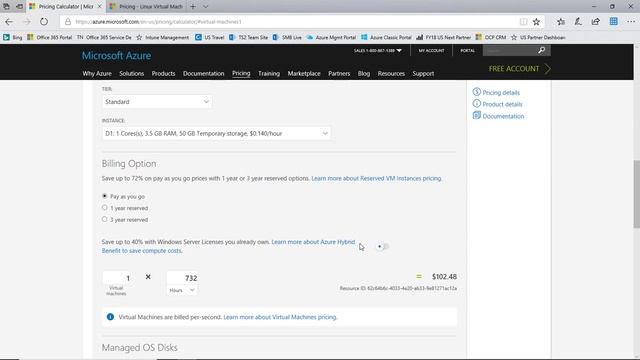Add page to favorites star icon

[536, 22]
